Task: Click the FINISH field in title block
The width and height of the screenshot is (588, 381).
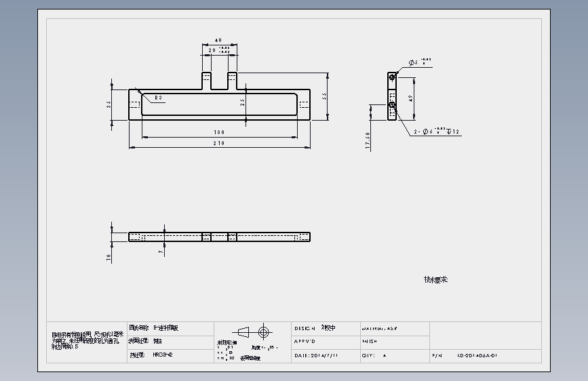Action: 395,342
